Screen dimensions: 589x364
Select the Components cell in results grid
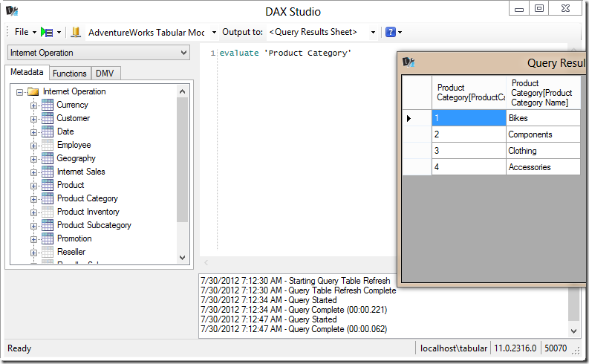click(x=543, y=134)
